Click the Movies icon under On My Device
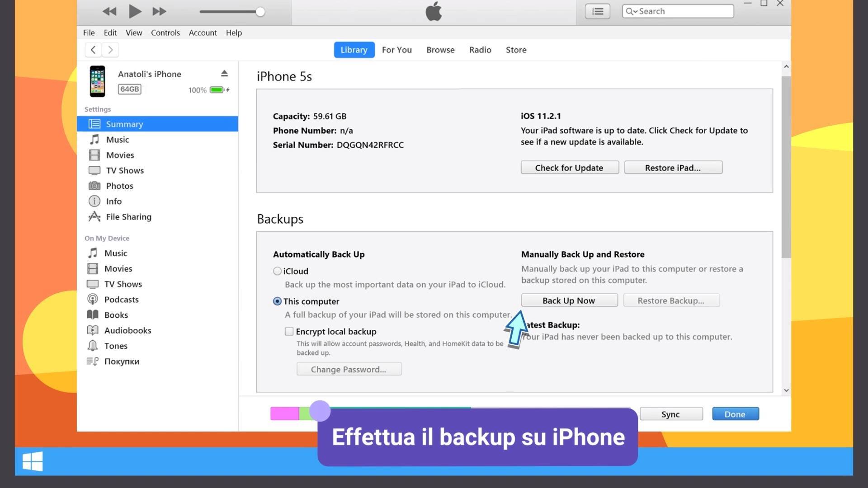The height and width of the screenshot is (488, 868). point(92,268)
